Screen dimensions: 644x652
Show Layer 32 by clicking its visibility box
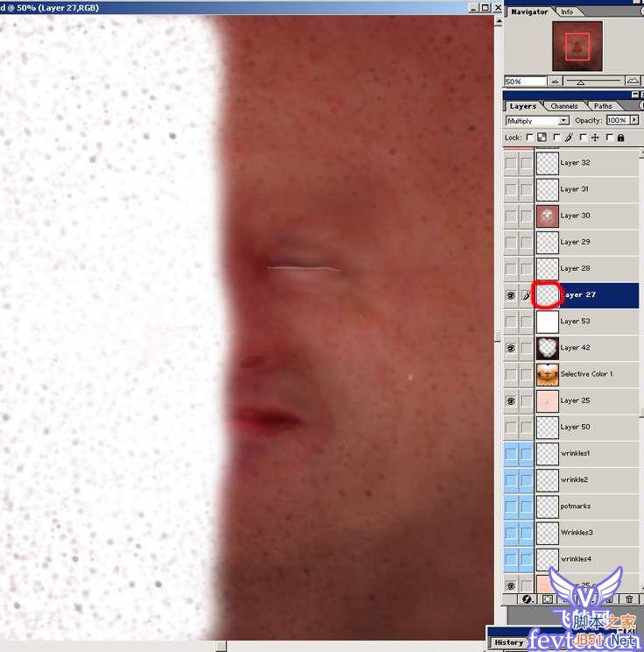pyautogui.click(x=511, y=163)
